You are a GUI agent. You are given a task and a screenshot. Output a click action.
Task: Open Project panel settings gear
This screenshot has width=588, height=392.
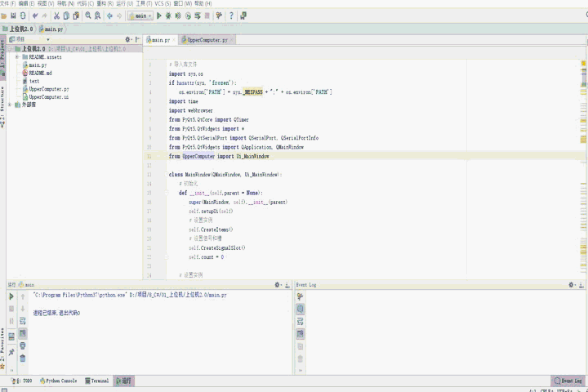(128, 39)
